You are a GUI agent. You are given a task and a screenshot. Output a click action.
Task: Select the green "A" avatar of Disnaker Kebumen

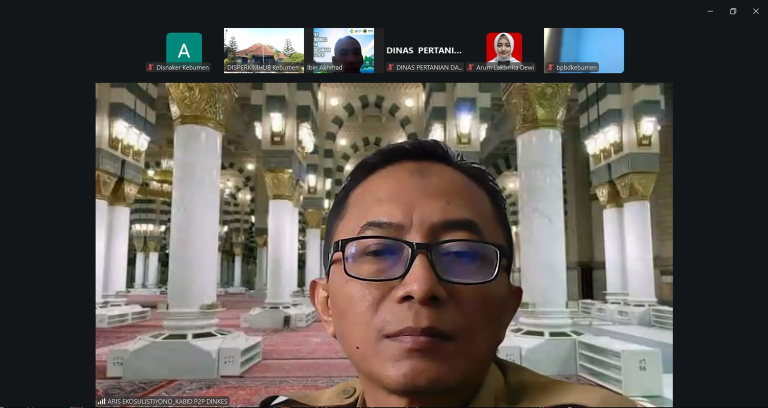click(x=184, y=50)
